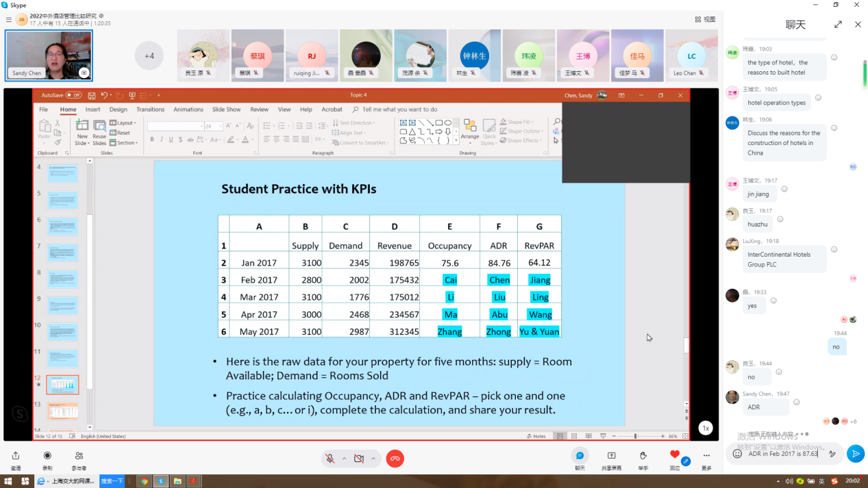Click the 1x zoom level button
Screen dimensions: 868x488
click(x=705, y=428)
